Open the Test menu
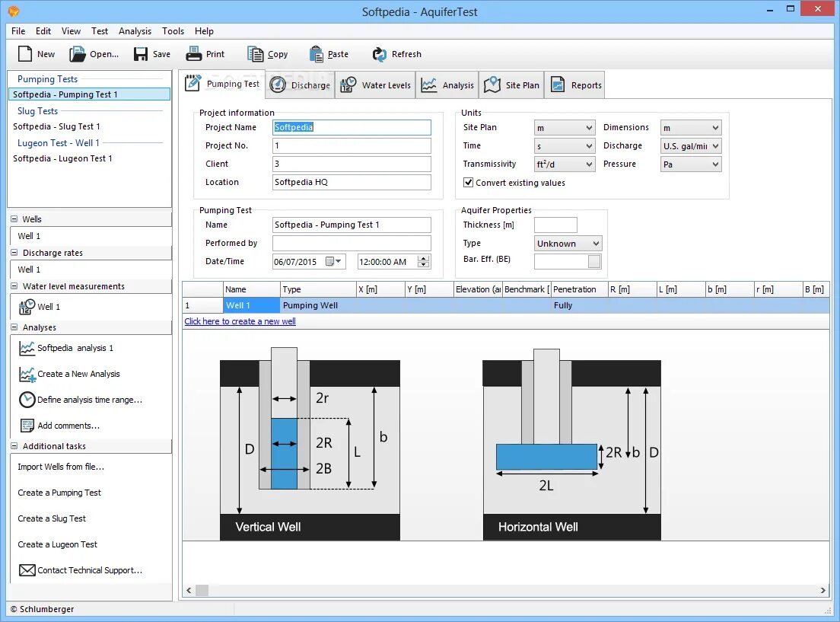 [100, 31]
